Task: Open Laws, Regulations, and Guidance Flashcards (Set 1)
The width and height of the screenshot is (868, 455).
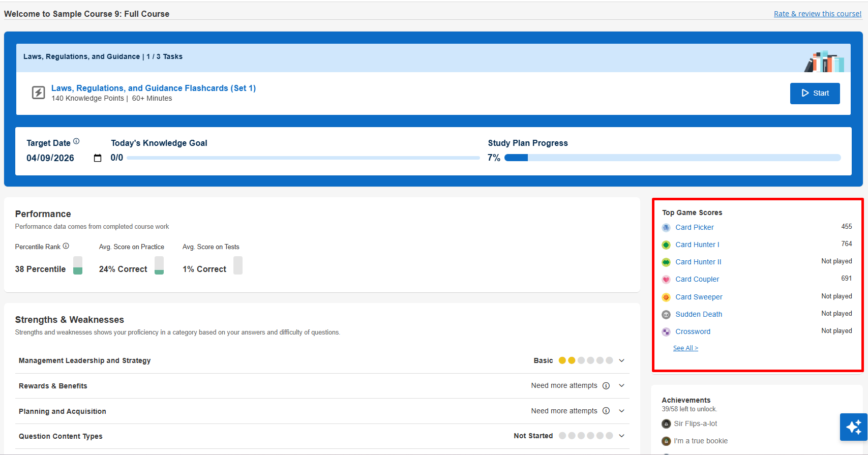Action: [x=154, y=88]
